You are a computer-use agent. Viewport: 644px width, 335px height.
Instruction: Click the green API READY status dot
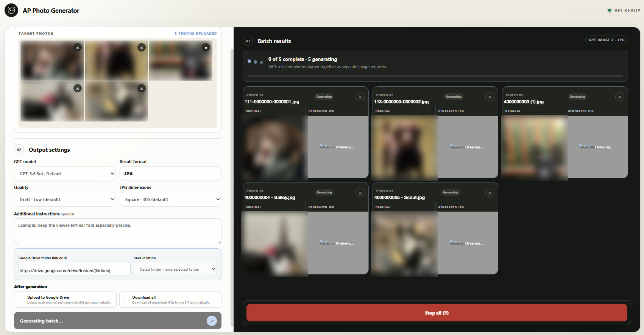[x=610, y=10]
